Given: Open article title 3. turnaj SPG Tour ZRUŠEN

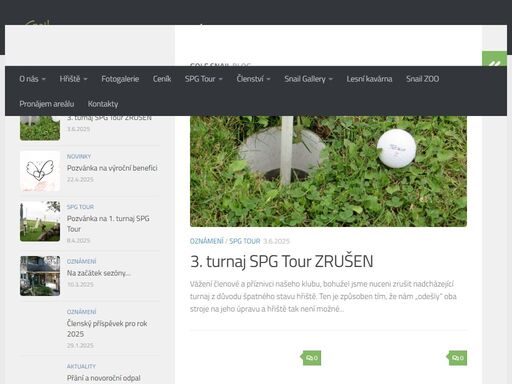Looking at the screenshot, I should tap(282, 261).
